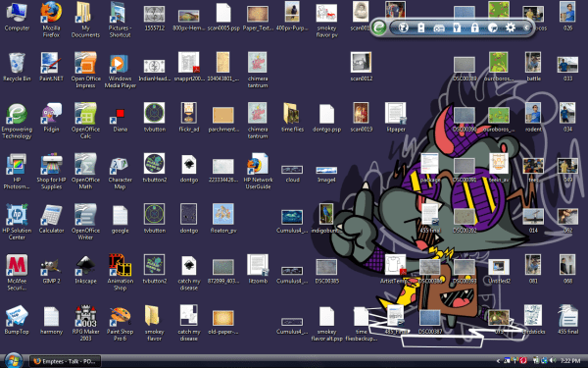Select the harmony document icon
Viewport: 588px width, 368px height.
pos(51,320)
